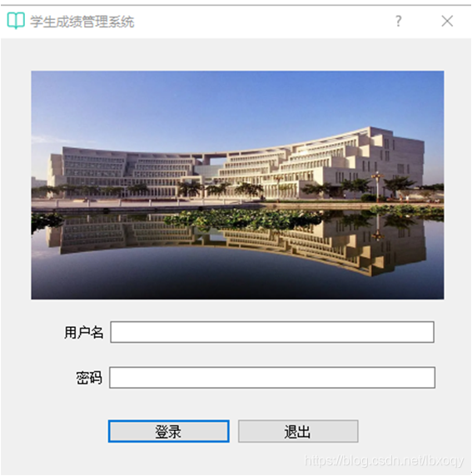Close the 学生成绩管理系统 dialog window
The width and height of the screenshot is (472, 476).
click(447, 21)
